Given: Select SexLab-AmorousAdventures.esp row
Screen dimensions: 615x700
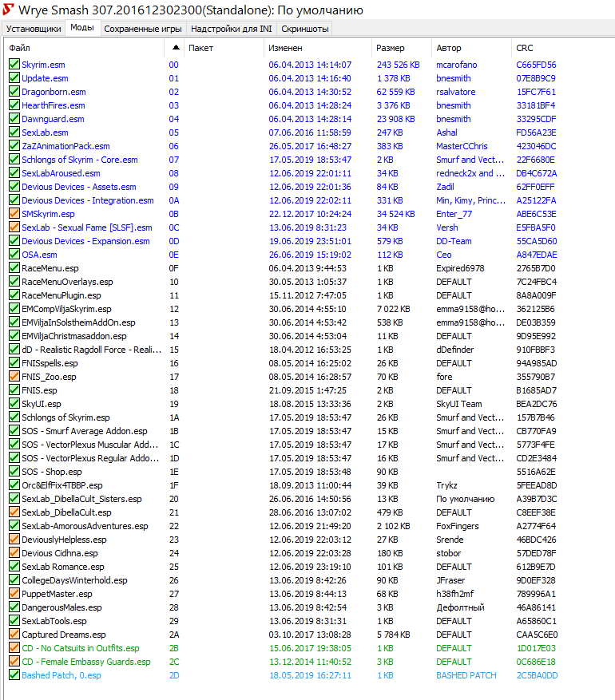Looking at the screenshot, I should tap(307, 526).
